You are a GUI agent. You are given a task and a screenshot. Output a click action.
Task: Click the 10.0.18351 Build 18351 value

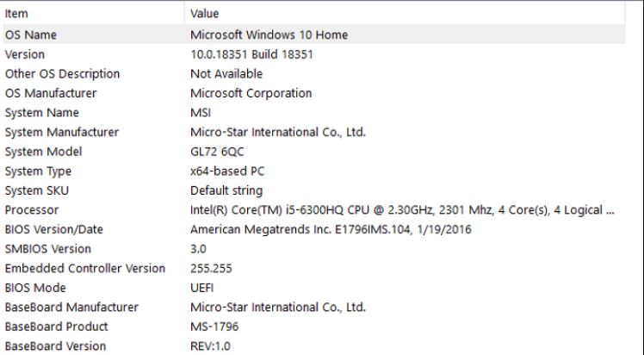(251, 54)
